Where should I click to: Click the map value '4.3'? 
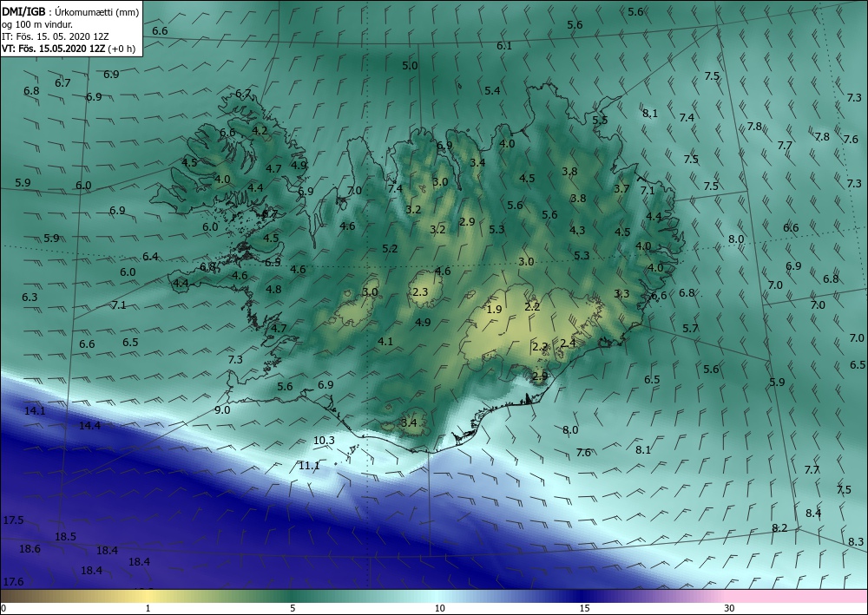(577, 230)
